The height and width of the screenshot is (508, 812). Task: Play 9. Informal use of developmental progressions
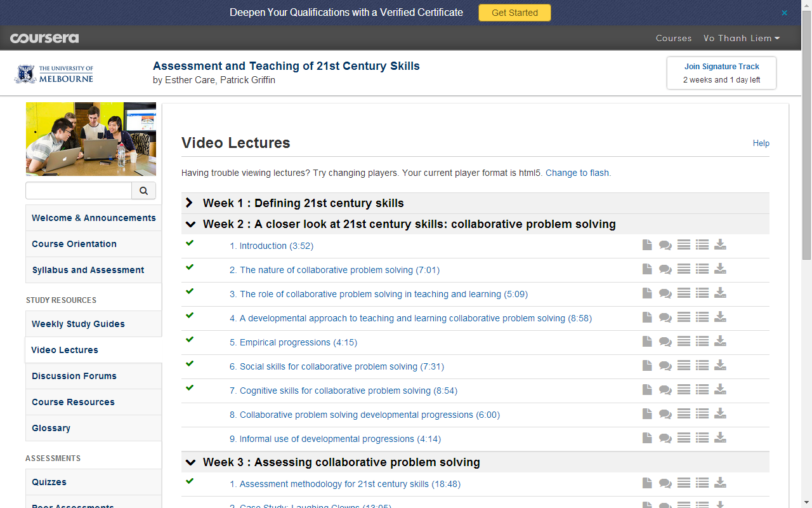coord(335,439)
